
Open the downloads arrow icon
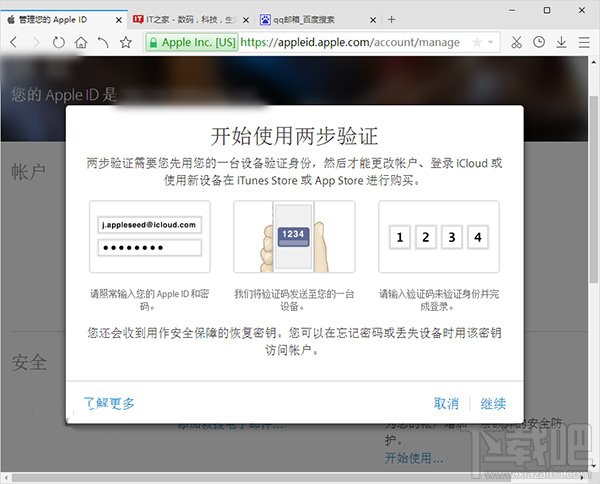coord(561,42)
